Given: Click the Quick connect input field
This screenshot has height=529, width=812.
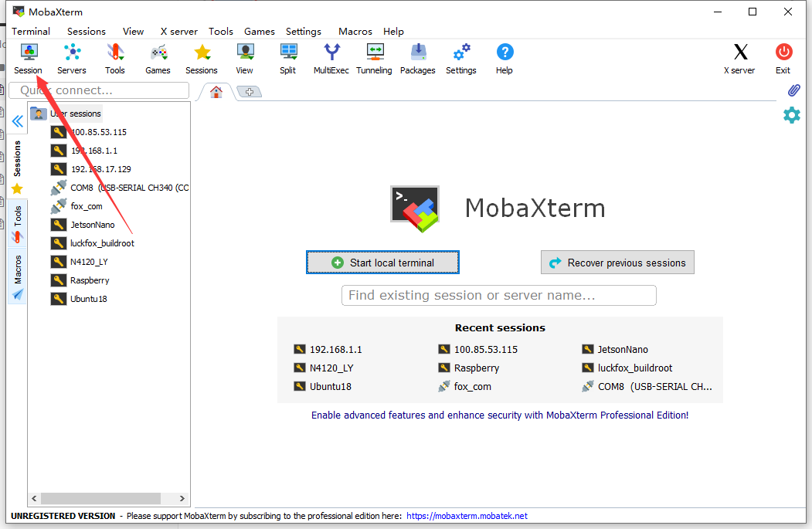Looking at the screenshot, I should click(x=99, y=90).
